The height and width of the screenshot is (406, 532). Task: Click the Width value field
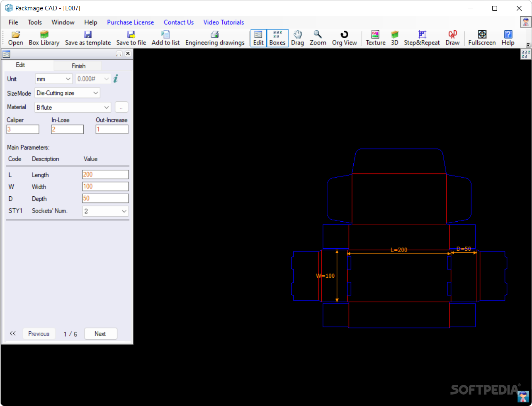tap(105, 186)
